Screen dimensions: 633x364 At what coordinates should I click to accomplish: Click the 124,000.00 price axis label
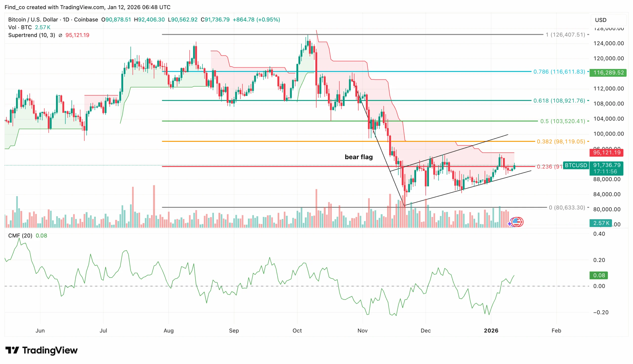(x=609, y=43)
